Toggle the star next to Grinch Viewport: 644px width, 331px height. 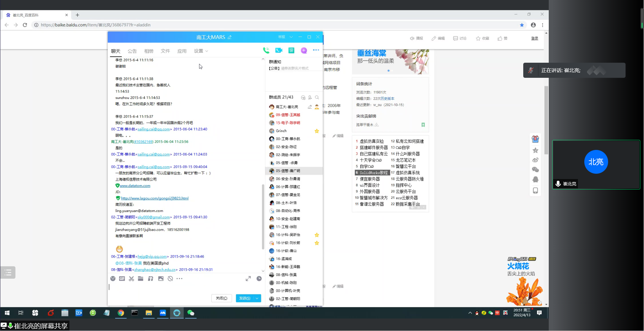(x=317, y=131)
